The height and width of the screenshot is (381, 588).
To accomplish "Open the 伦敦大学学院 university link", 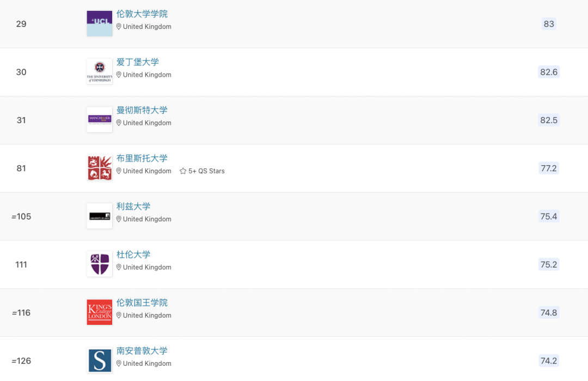I will coord(142,14).
